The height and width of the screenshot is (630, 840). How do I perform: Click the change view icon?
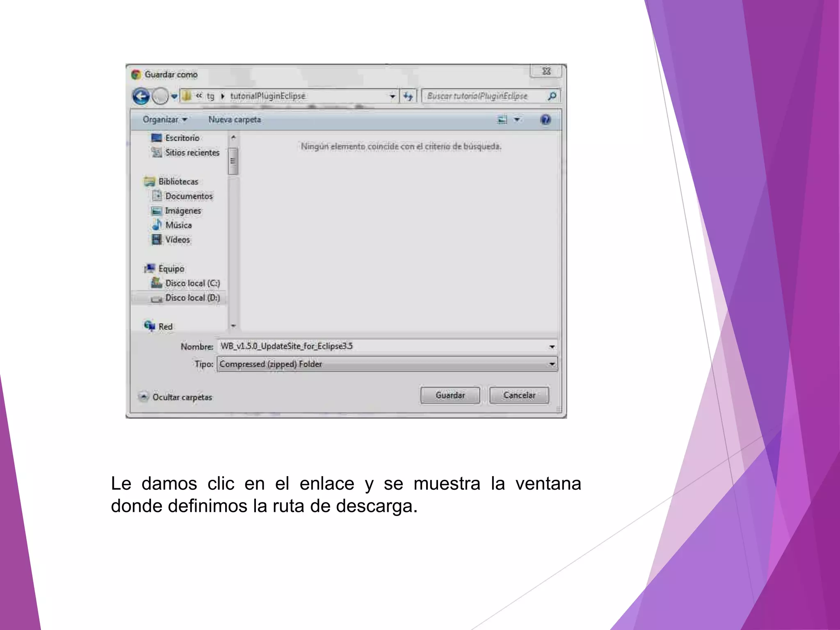pos(502,120)
